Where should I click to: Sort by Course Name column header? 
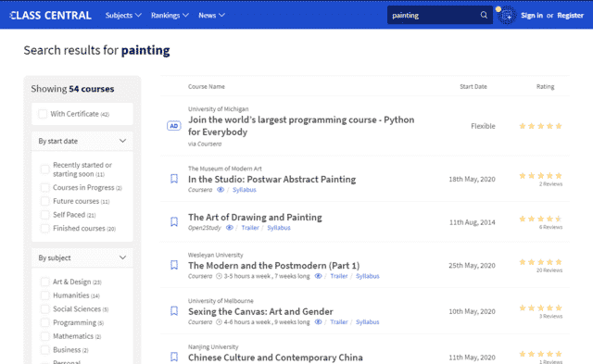pyautogui.click(x=207, y=86)
